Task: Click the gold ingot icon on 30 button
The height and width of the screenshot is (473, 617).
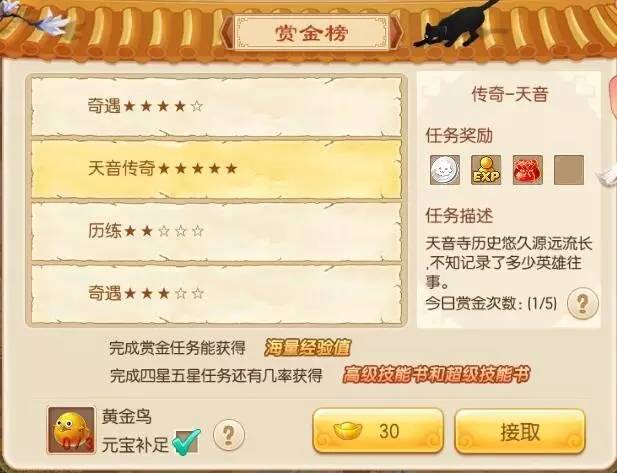Action: [349, 431]
